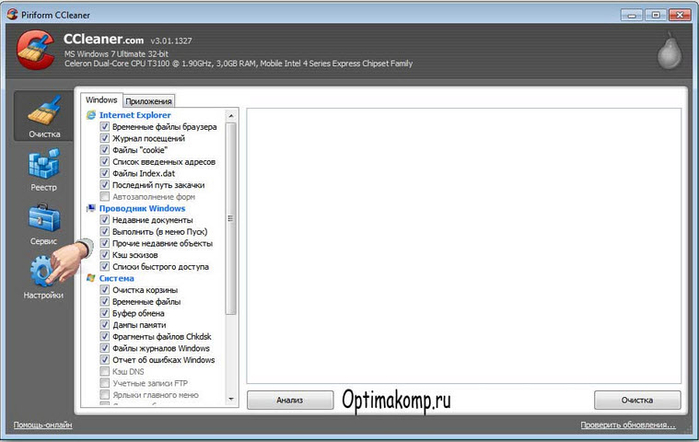The image size is (699, 442).
Task: Maximize the Piriform CCleaner window
Action: click(656, 15)
